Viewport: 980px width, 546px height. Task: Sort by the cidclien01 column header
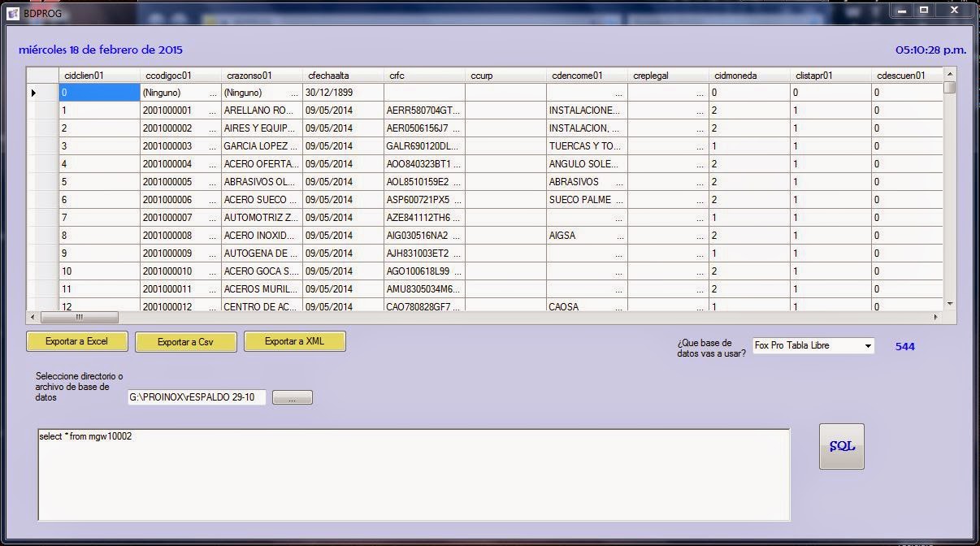click(x=99, y=76)
